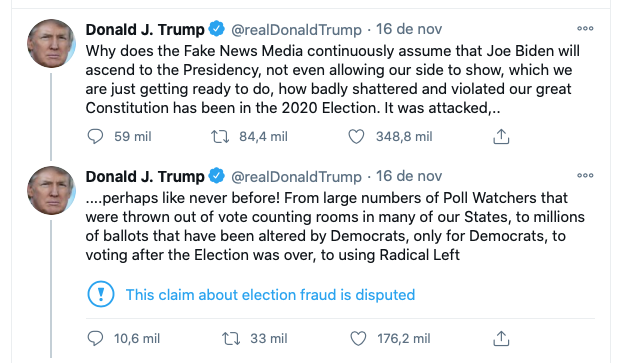The height and width of the screenshot is (363, 622).
Task: Like the first tweet with 348,8 mil
Action: pyautogui.click(x=356, y=136)
